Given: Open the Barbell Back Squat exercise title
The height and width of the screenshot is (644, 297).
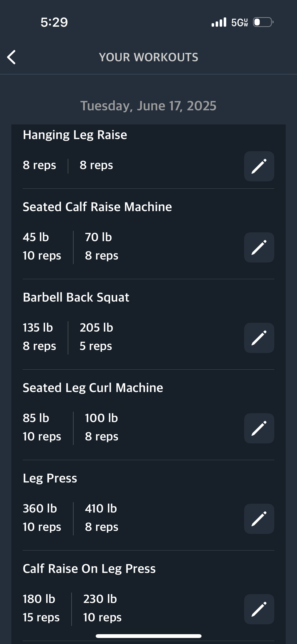Looking at the screenshot, I should point(76,297).
